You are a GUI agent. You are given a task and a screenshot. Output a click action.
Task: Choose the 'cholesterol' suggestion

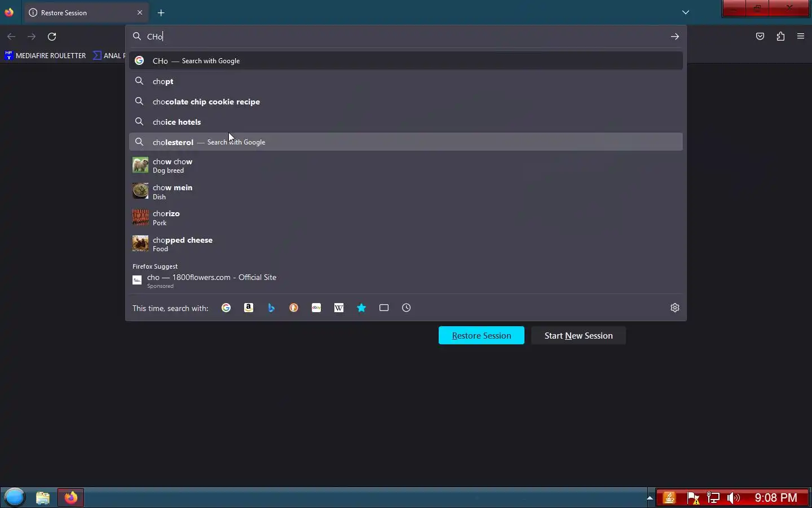406,142
